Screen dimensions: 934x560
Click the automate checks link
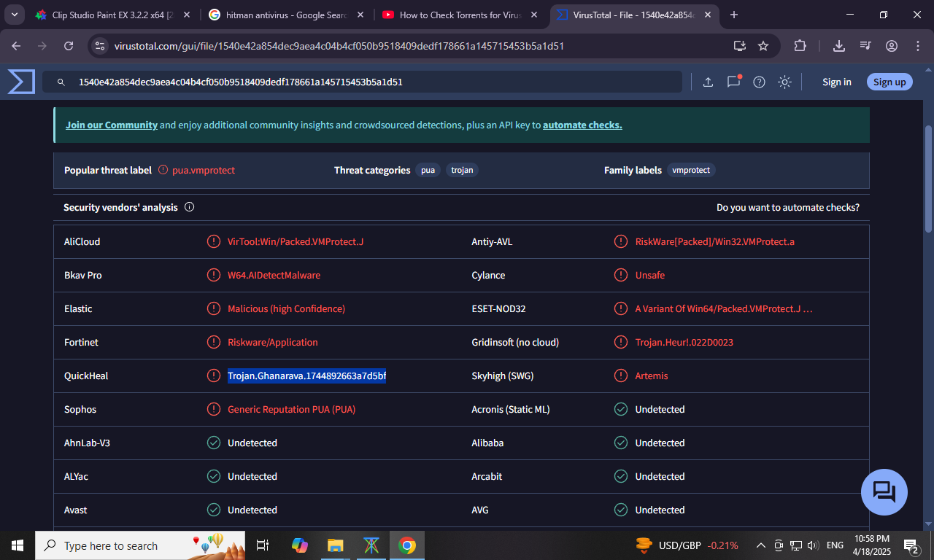click(582, 125)
